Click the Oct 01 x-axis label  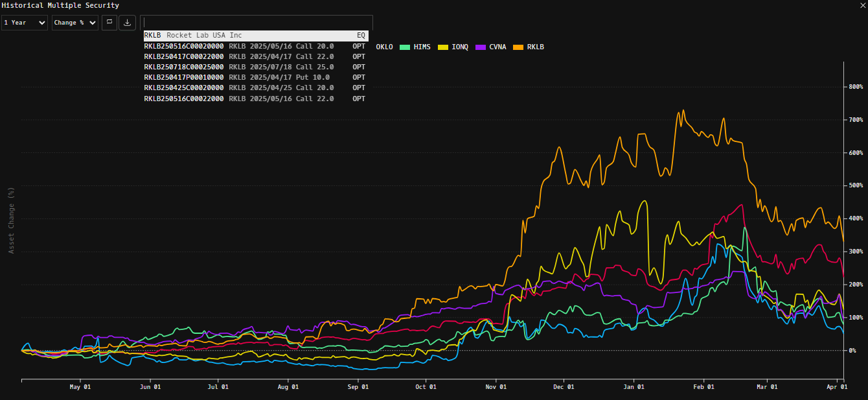426,387
